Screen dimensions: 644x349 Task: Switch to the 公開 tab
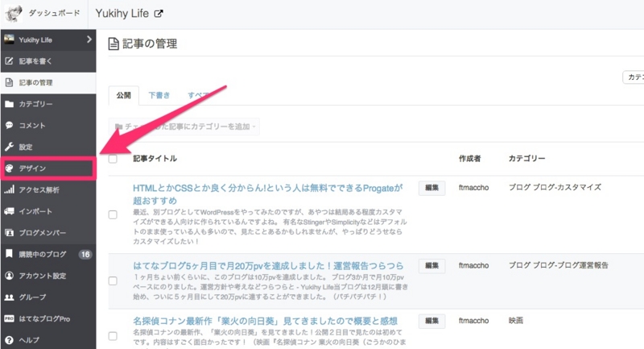coord(123,95)
